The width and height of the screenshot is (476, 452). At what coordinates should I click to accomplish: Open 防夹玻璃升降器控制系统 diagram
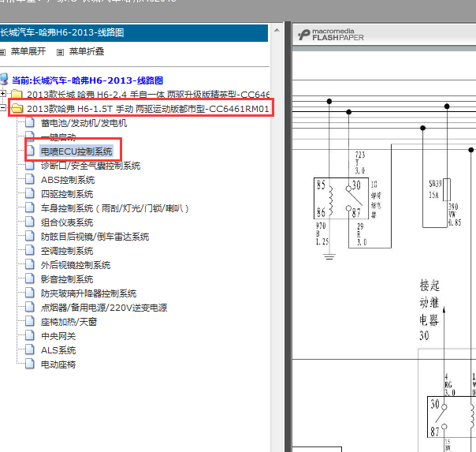88,293
